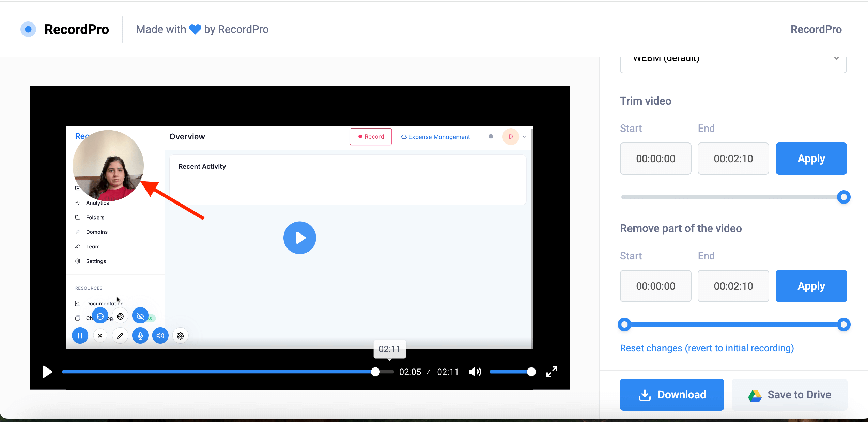Image resolution: width=868 pixels, height=422 pixels.
Task: Click the Download button
Action: point(672,395)
